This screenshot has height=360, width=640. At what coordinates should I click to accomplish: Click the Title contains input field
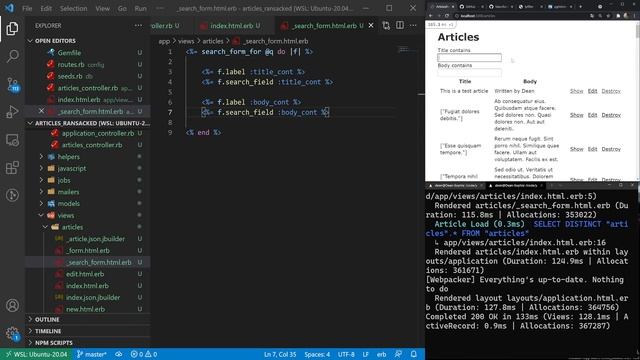point(469,58)
